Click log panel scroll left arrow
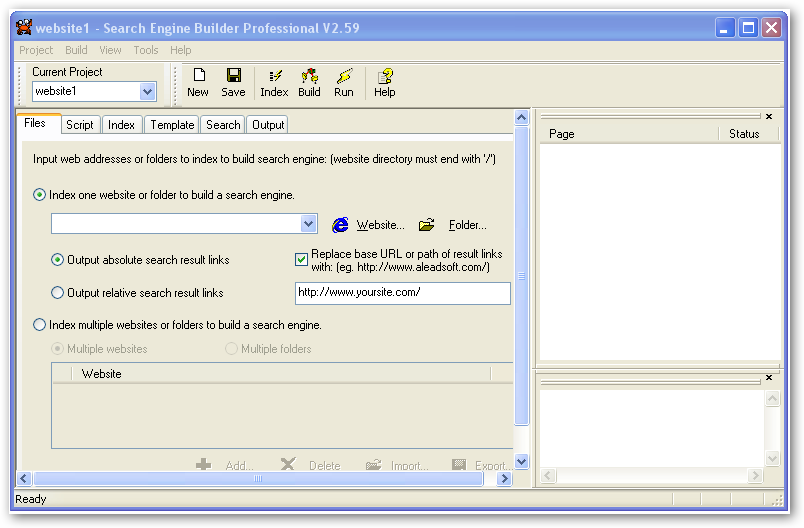 point(548,475)
